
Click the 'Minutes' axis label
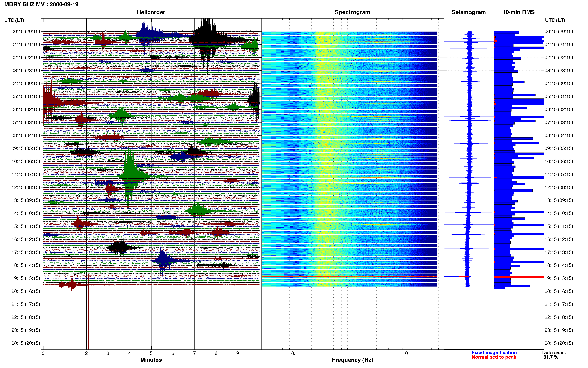[151, 360]
